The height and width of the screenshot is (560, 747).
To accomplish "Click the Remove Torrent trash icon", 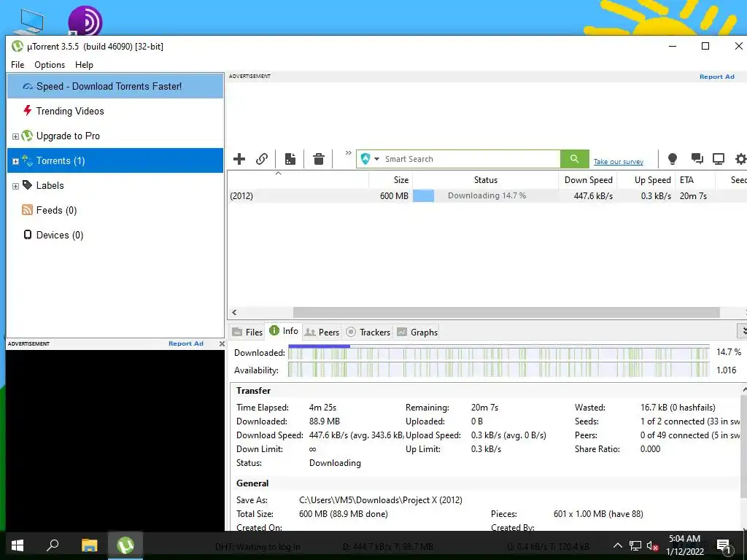I will pos(319,159).
